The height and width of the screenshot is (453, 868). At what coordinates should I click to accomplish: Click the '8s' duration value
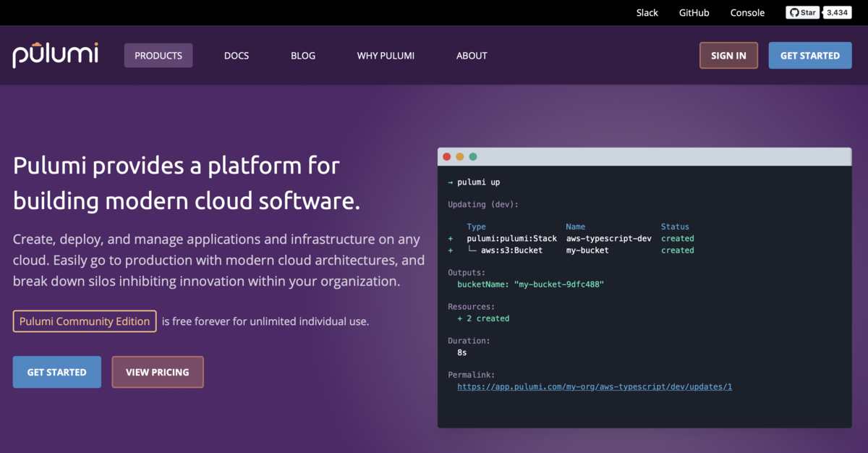[x=462, y=352]
